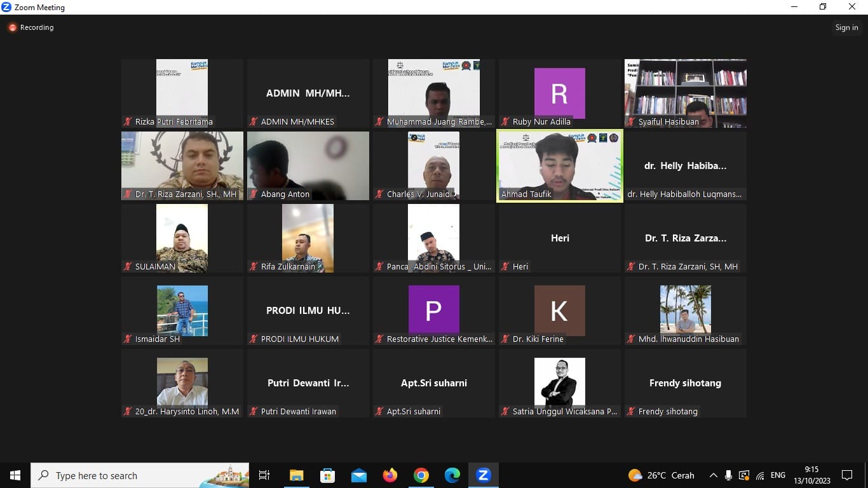Open Microsoft Store from the taskbar

coord(327,475)
